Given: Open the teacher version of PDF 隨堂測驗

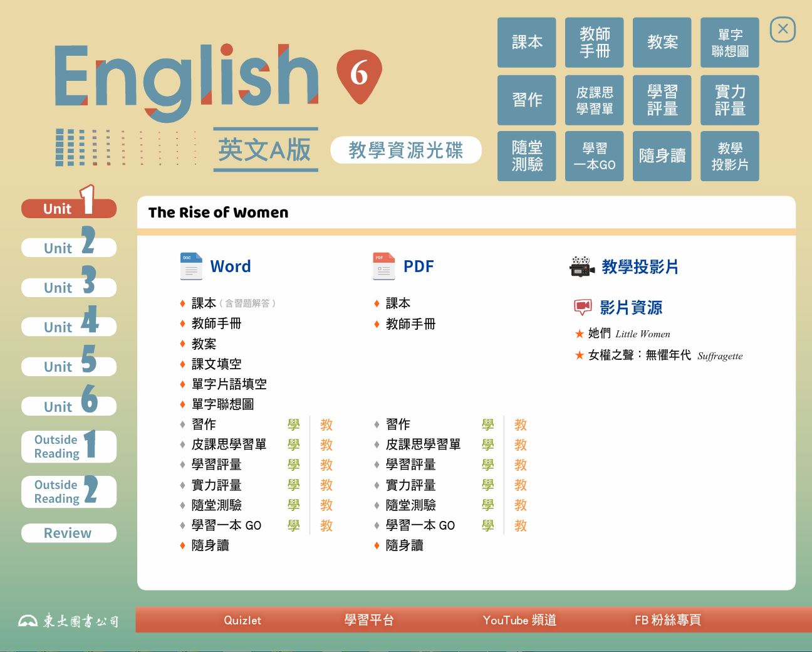Looking at the screenshot, I should (x=520, y=505).
